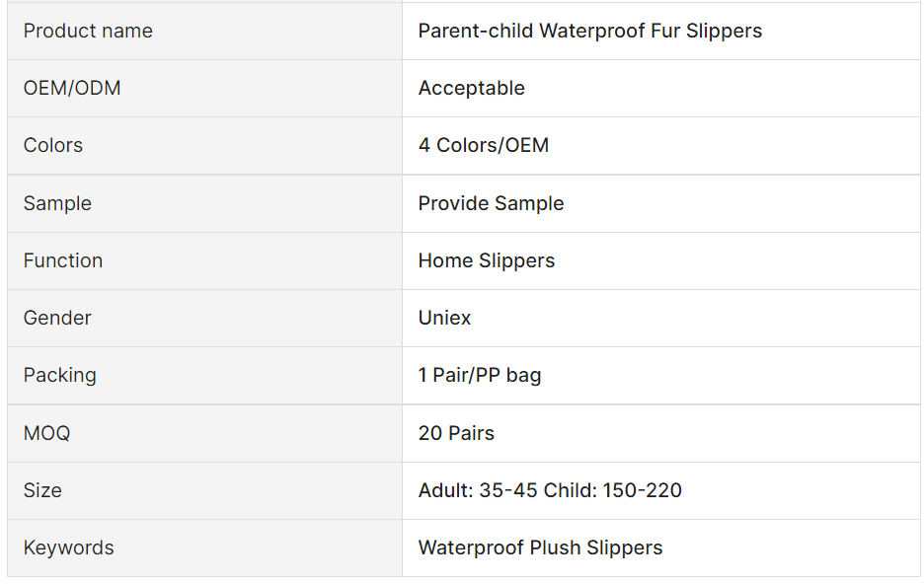Image resolution: width=924 pixels, height=584 pixels.
Task: Click the "OEM/ODM" row label
Action: [x=72, y=88]
